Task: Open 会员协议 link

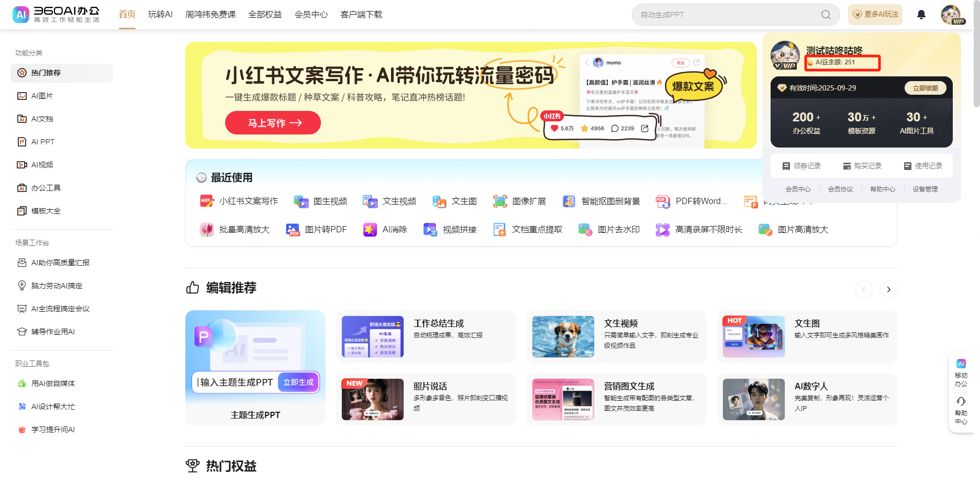Action: tap(840, 189)
